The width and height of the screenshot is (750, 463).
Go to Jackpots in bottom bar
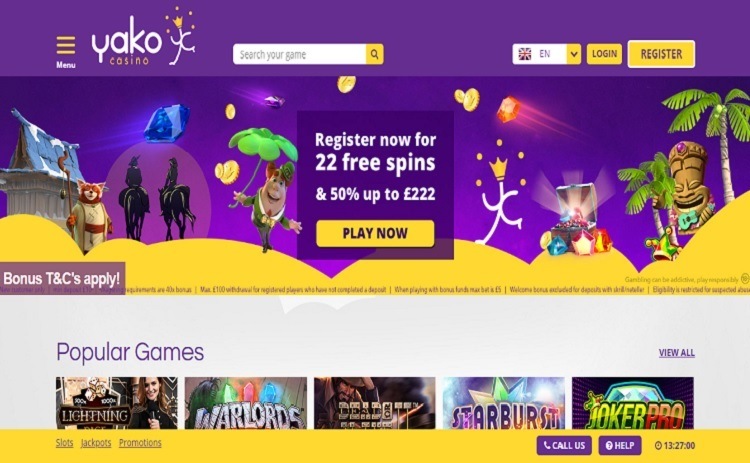point(96,443)
